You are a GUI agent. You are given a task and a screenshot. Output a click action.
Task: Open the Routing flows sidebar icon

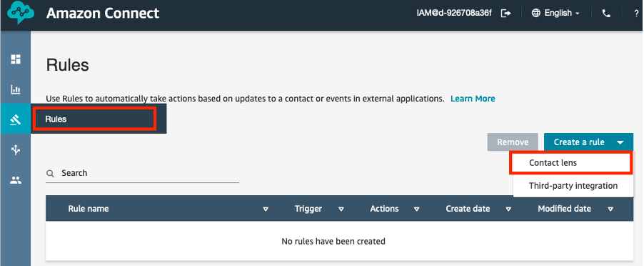[16, 149]
